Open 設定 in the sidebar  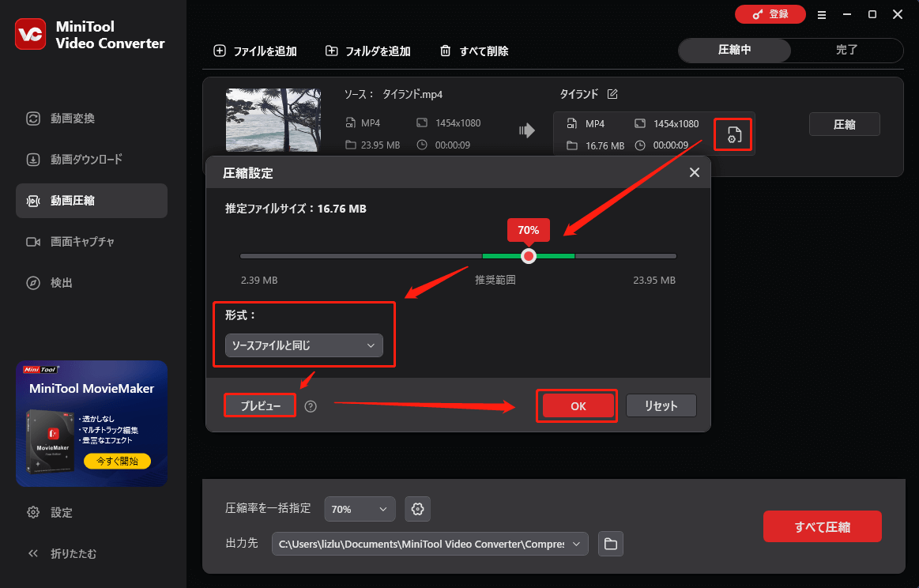tap(92, 512)
